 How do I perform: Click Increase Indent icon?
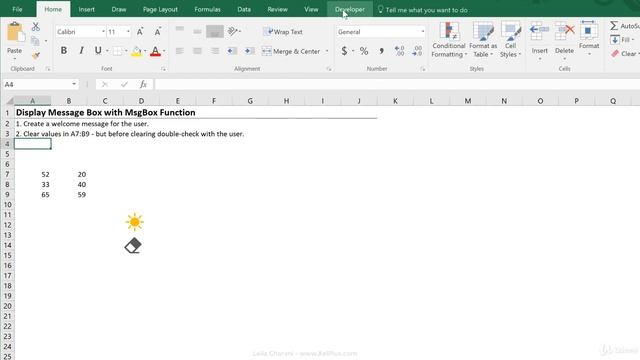249,51
